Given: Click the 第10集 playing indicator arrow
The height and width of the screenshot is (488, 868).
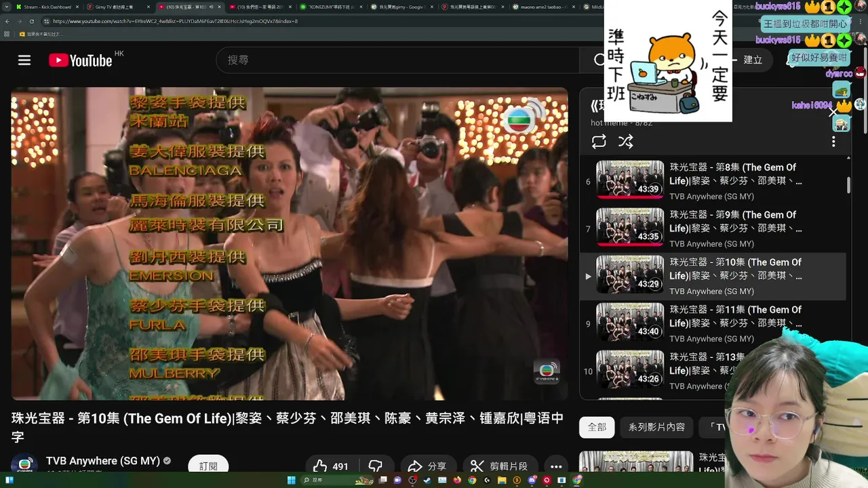Looking at the screenshot, I should point(588,277).
